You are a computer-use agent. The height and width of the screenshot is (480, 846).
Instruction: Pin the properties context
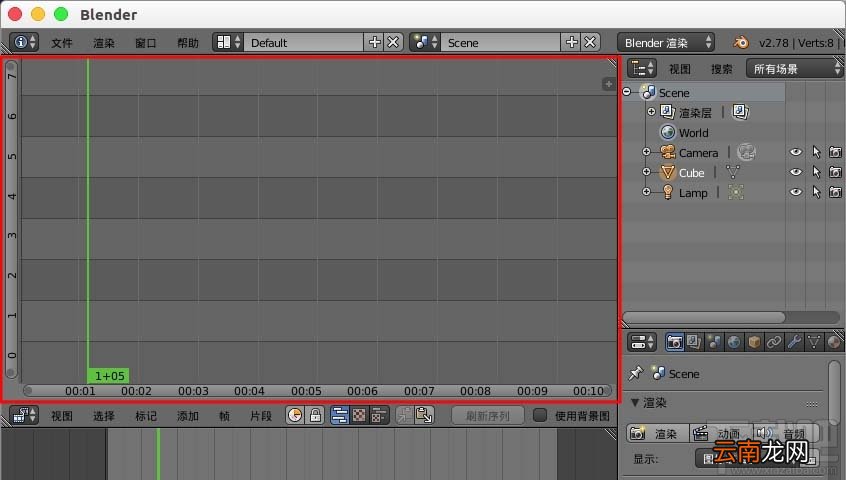636,373
